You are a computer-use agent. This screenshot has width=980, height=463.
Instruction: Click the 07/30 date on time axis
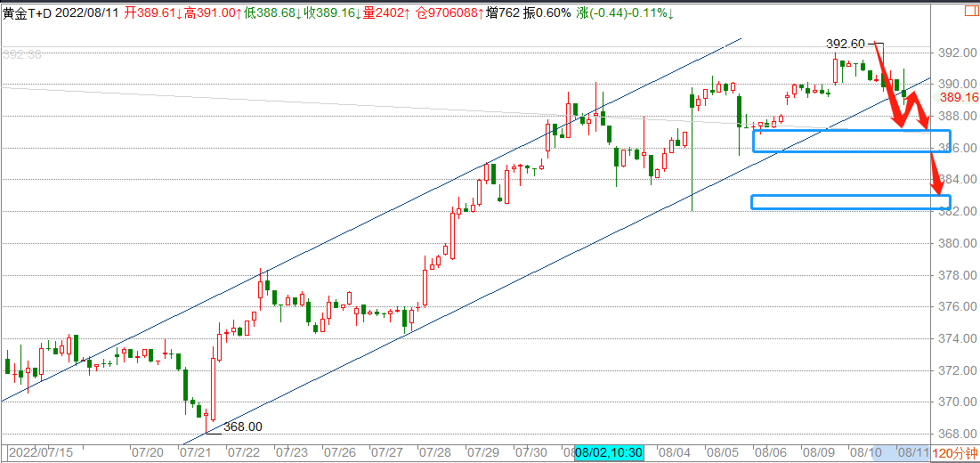pos(530,451)
